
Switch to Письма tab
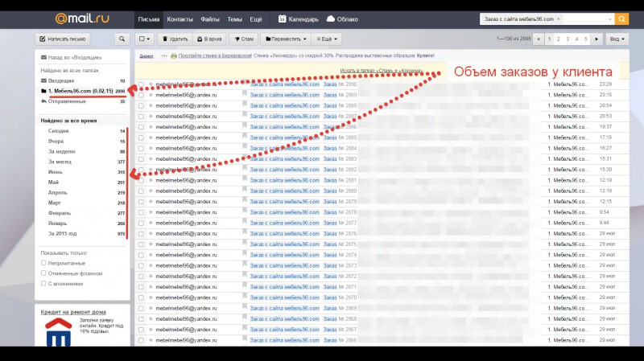[x=148, y=18]
